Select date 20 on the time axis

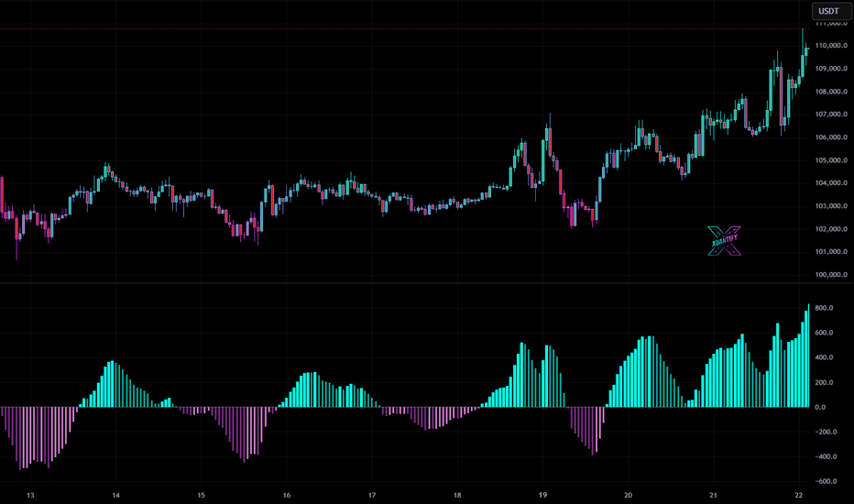[x=628, y=495]
